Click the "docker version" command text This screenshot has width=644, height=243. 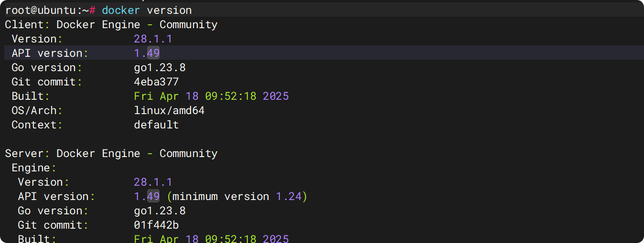pos(147,10)
